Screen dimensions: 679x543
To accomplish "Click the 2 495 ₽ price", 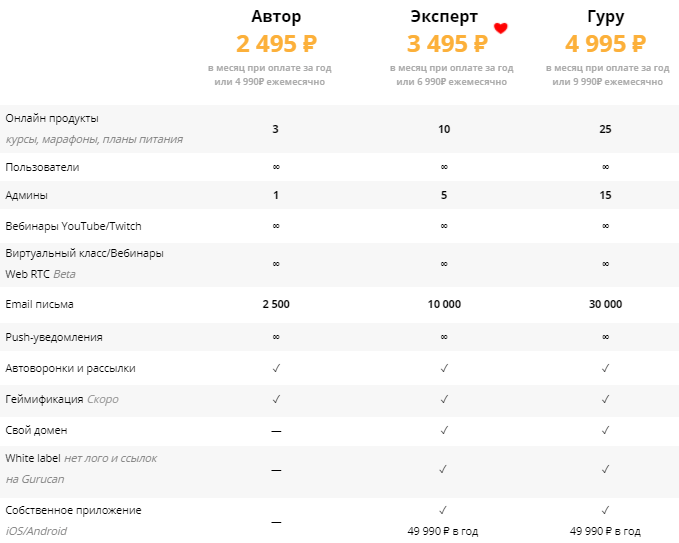I will [x=276, y=44].
